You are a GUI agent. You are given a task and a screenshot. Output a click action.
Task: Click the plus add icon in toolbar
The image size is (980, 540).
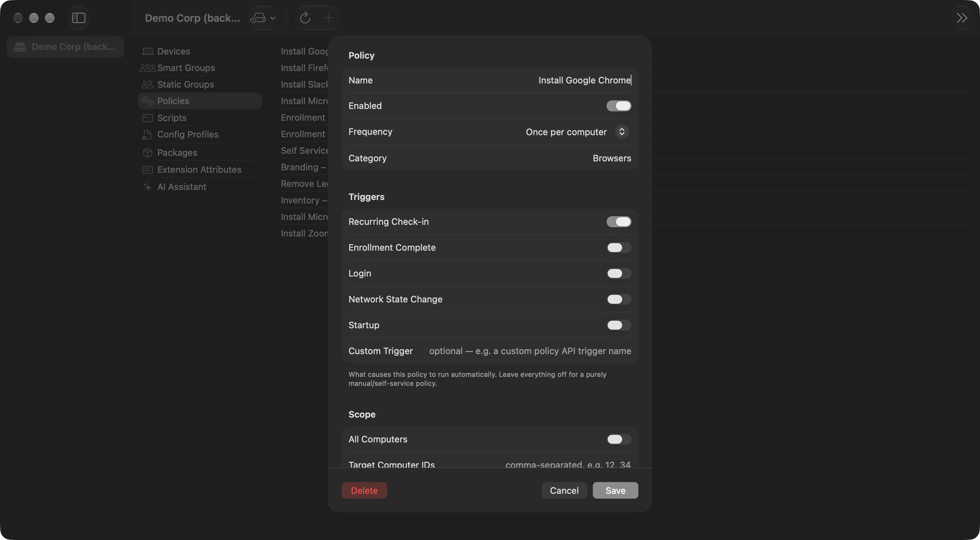point(329,18)
